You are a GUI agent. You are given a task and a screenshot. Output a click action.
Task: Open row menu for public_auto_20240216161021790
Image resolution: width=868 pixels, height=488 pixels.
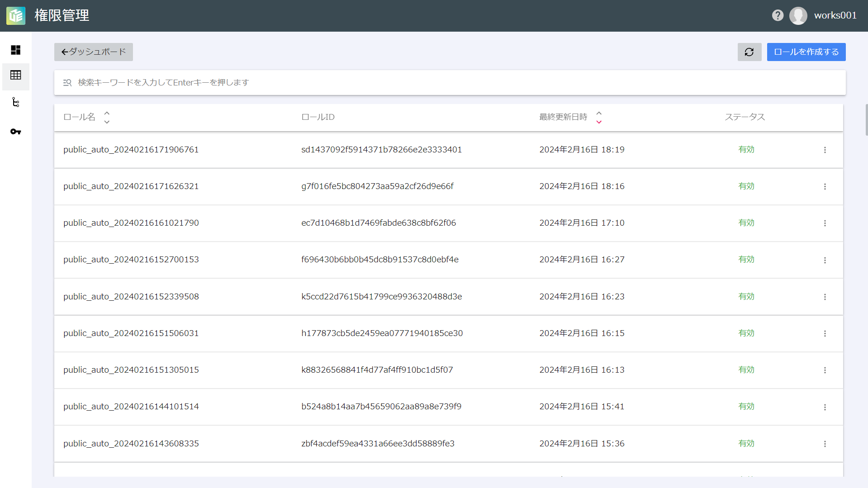pos(825,223)
